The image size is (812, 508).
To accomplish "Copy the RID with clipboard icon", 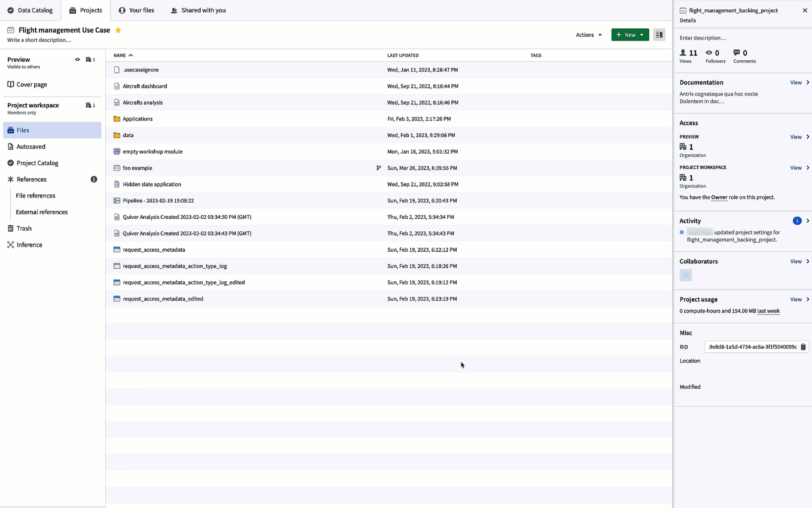I will tap(803, 347).
